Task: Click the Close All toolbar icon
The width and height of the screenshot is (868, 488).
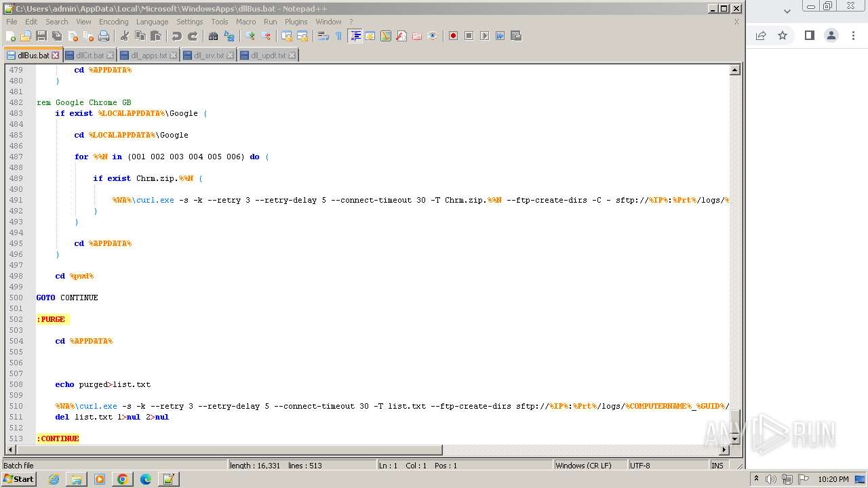Action: tap(88, 36)
